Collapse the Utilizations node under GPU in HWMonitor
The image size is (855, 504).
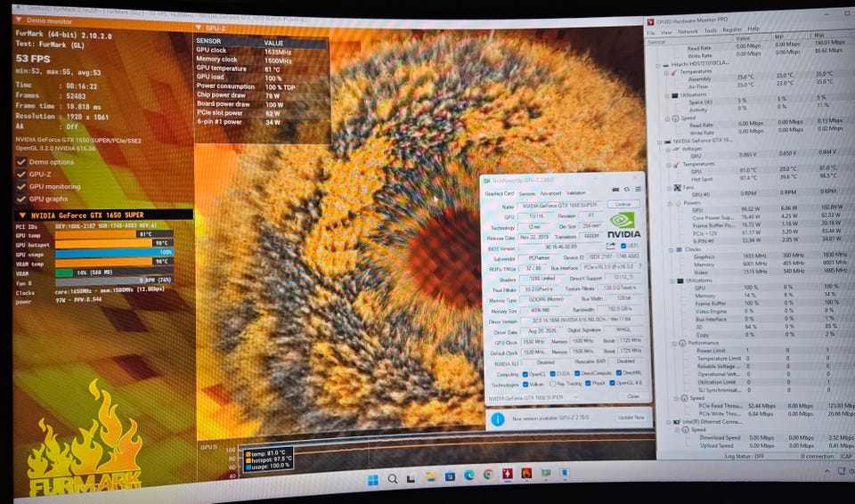(x=672, y=280)
